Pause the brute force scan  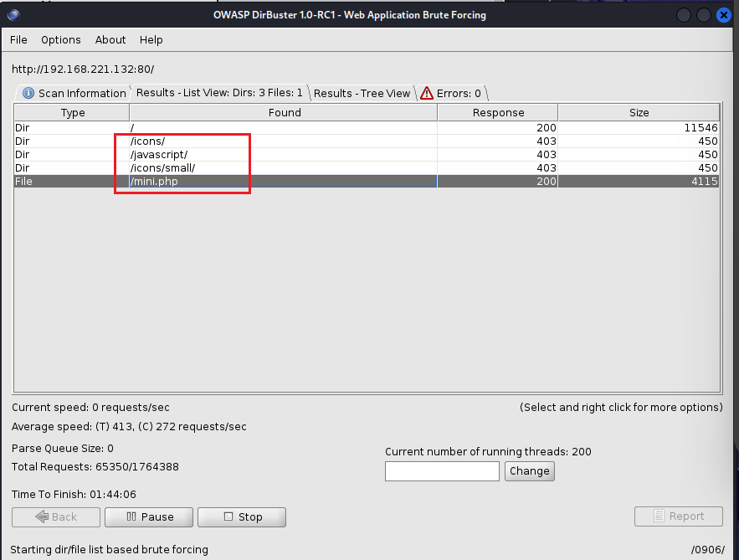point(149,517)
